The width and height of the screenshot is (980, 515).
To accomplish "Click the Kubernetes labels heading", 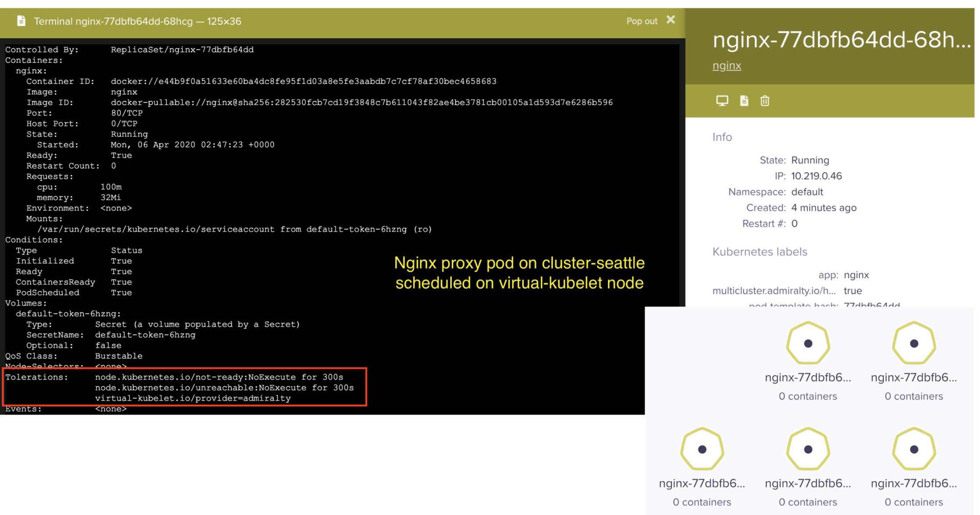I will pyautogui.click(x=760, y=252).
